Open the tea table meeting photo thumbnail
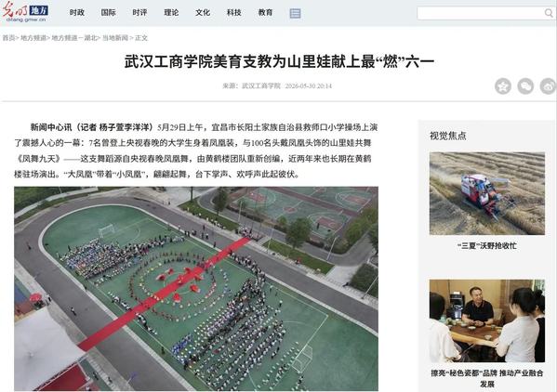 [486, 320]
